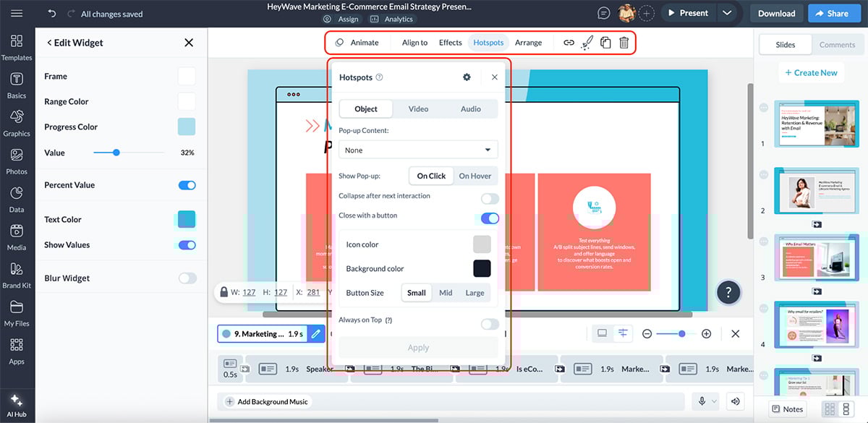Turn off Show Values

click(187, 244)
